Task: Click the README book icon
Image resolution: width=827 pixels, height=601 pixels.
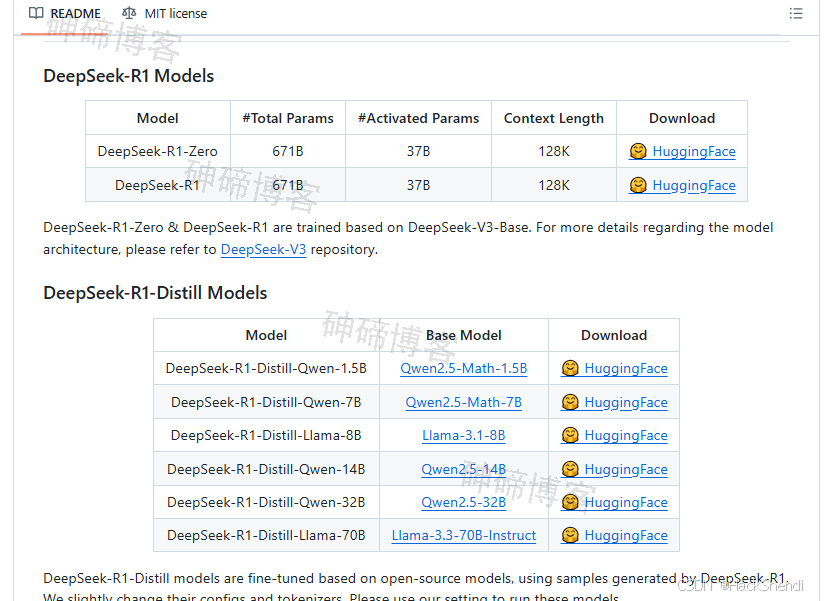Action: click(36, 13)
